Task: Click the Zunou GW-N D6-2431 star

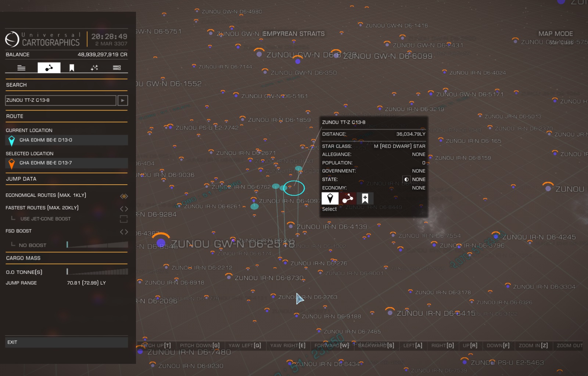Action: 387,44
